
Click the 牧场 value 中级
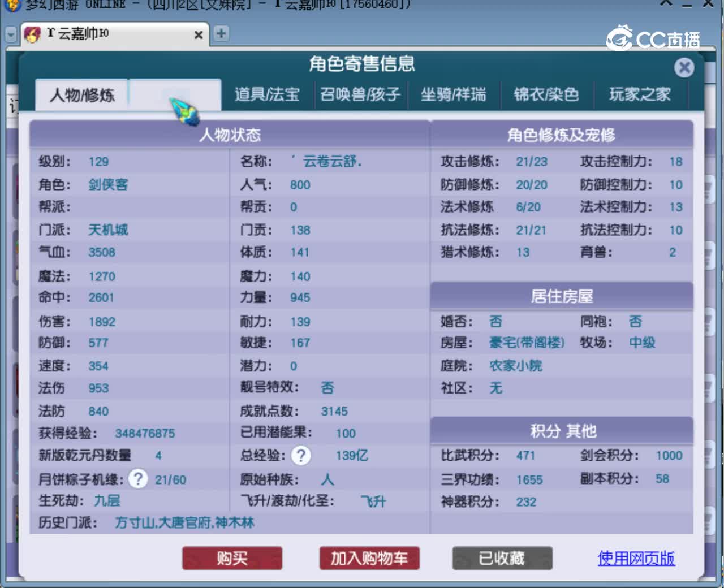[x=642, y=343]
